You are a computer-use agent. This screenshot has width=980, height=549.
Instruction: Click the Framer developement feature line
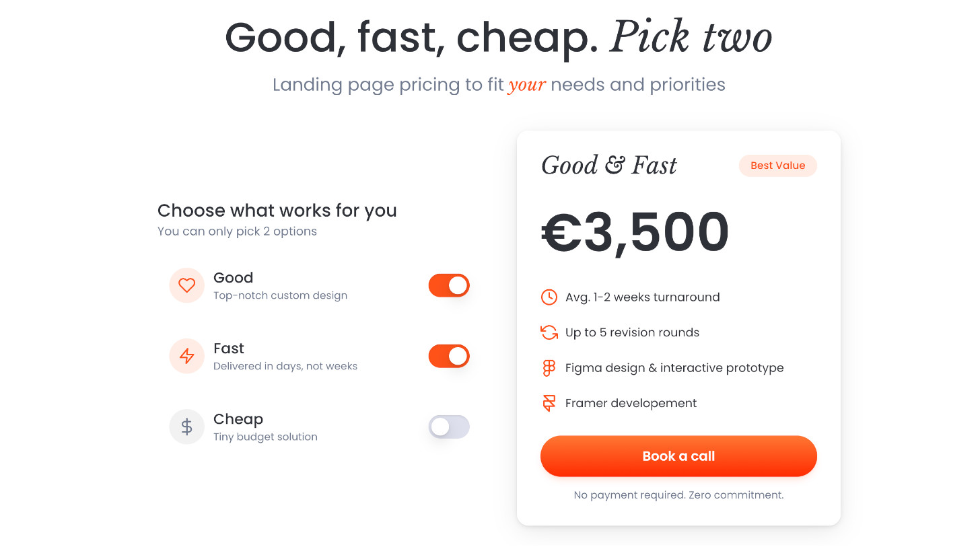point(629,402)
